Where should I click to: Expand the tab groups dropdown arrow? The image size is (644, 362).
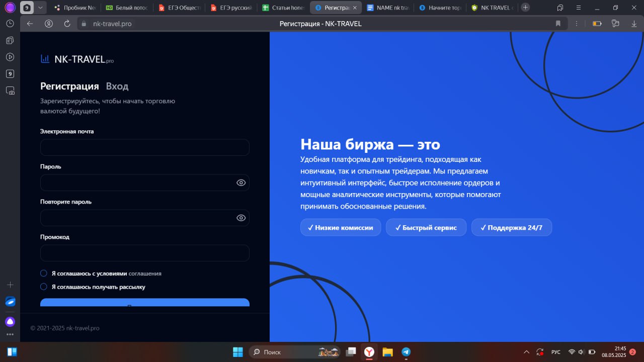[41, 8]
